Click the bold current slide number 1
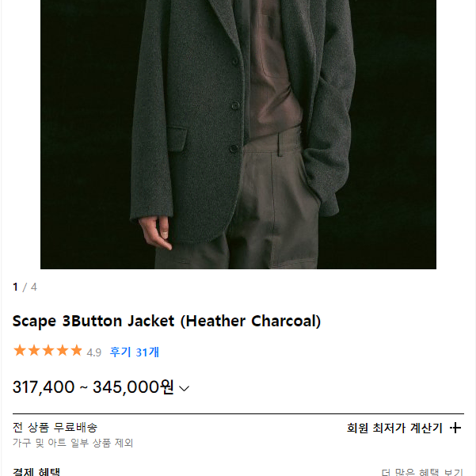The width and height of the screenshot is (476, 476). click(16, 287)
